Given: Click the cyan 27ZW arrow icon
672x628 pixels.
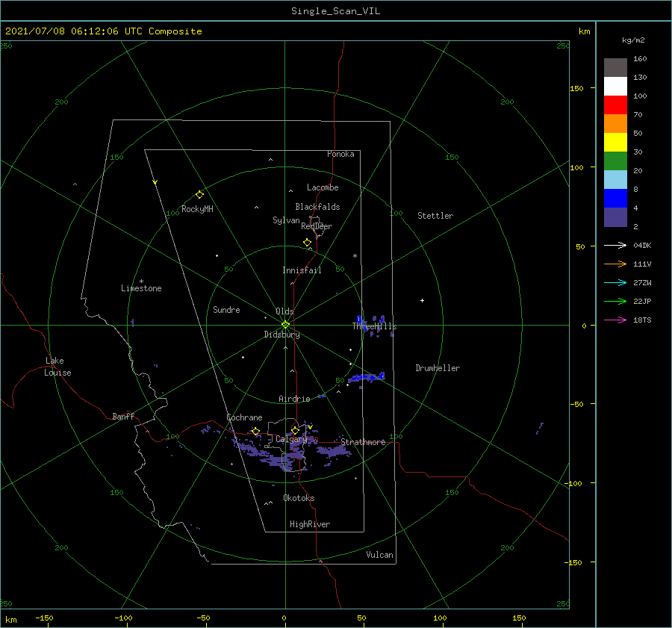Looking at the screenshot, I should coord(615,282).
